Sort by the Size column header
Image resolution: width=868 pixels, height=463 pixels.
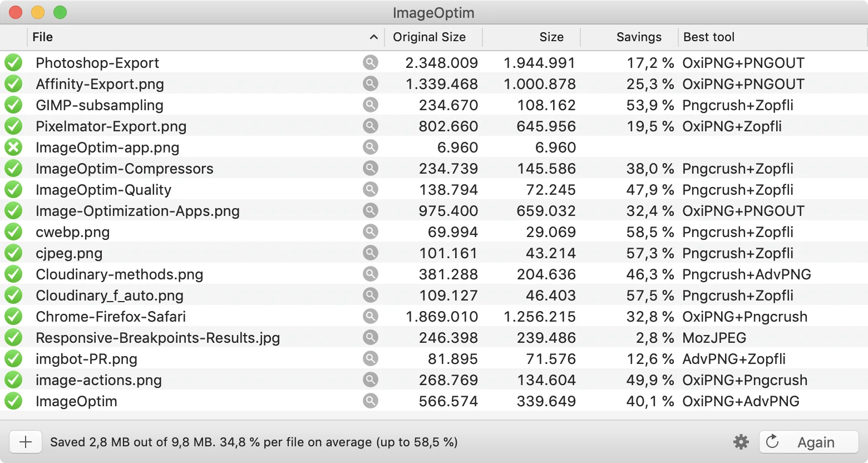(531, 37)
